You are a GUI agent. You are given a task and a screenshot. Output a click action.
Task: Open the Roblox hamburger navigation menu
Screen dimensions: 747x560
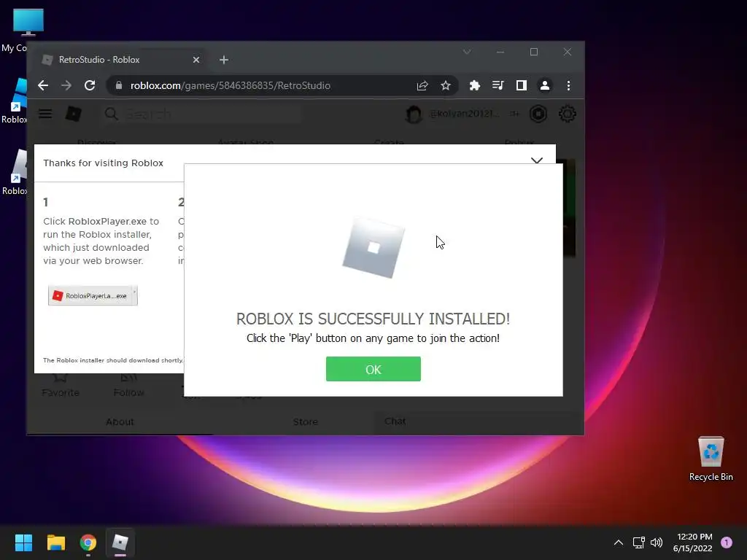point(45,114)
